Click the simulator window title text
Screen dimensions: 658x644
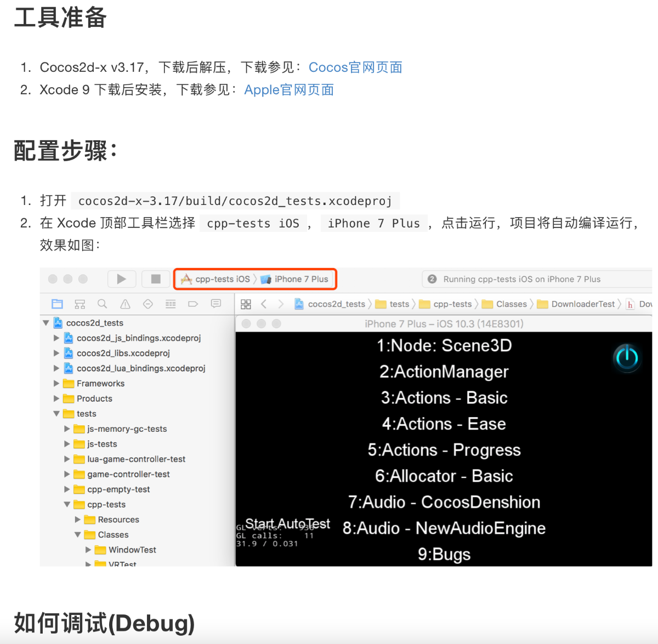pos(444,324)
